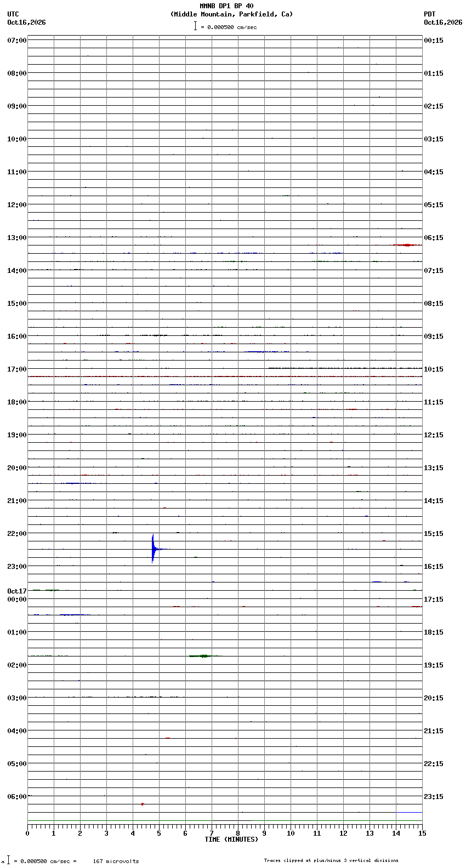
Task: Click the scale bar legend "= 0.000500 cm/sec" at top
Action: coord(225,26)
